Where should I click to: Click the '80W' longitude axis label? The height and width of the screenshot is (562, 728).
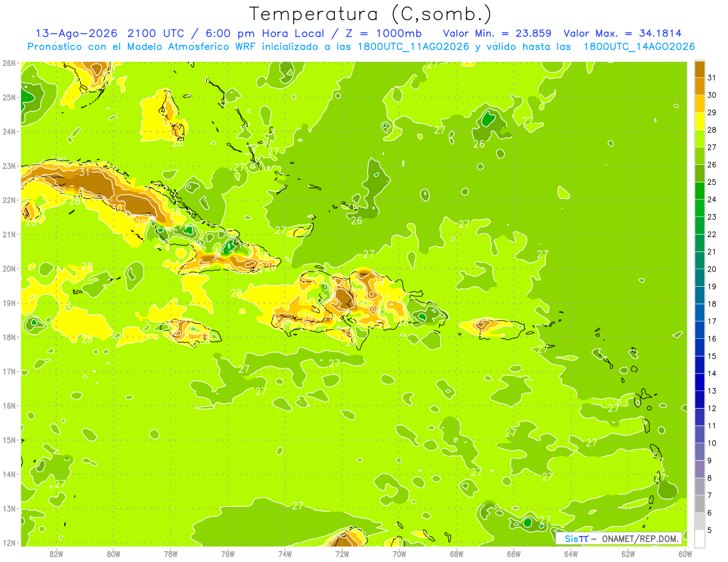point(113,553)
